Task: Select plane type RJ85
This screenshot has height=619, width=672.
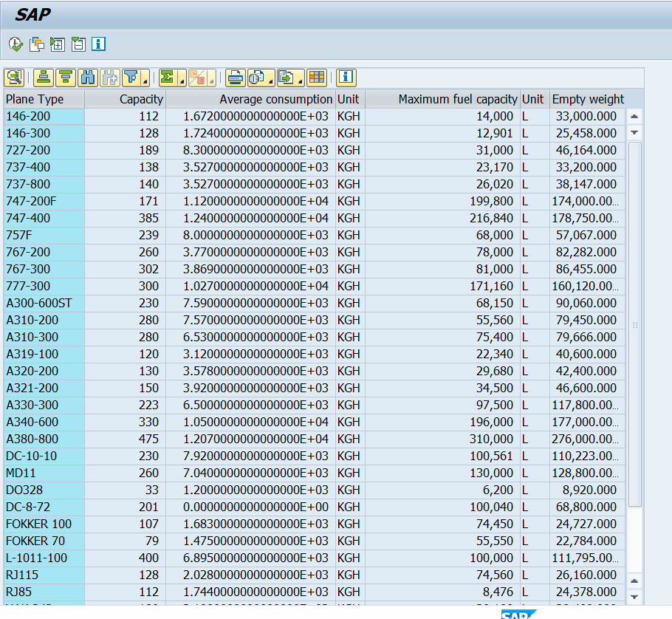Action: click(x=44, y=592)
